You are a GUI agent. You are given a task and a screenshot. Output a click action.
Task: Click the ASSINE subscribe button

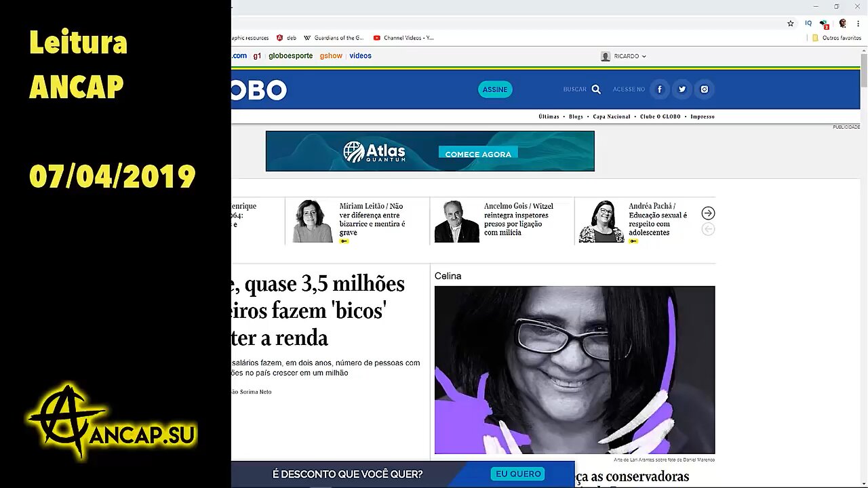495,89
